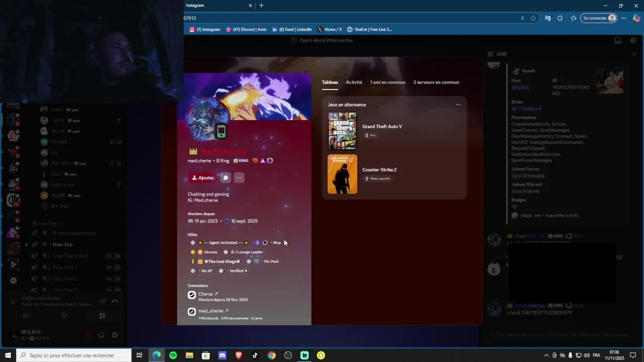Screen dimensions: 644x362
Task: Click the TikTok connection icon
Action: click(192, 312)
